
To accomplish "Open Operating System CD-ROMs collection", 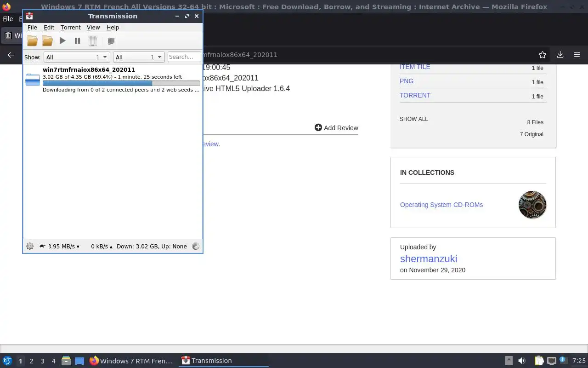I will [x=441, y=205].
